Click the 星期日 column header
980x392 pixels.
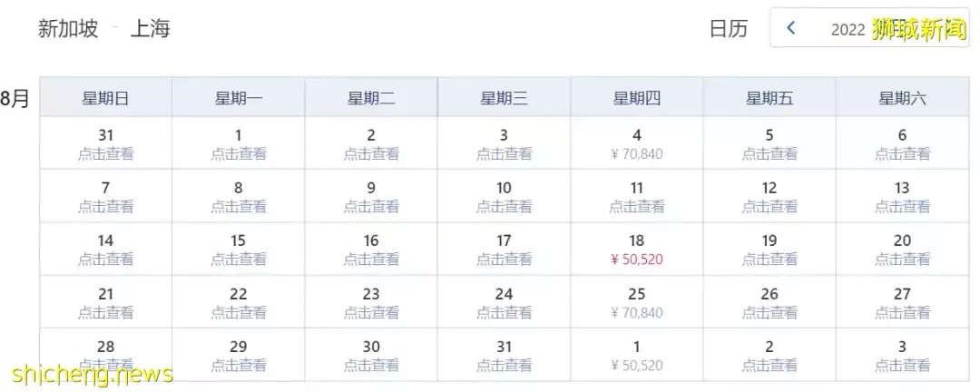[x=105, y=98]
